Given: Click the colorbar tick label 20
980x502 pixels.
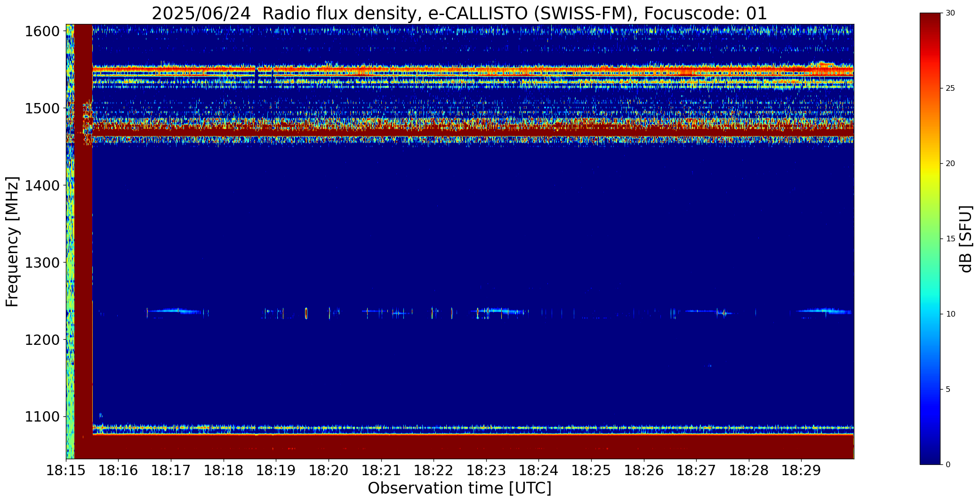Looking at the screenshot, I should pos(950,164).
